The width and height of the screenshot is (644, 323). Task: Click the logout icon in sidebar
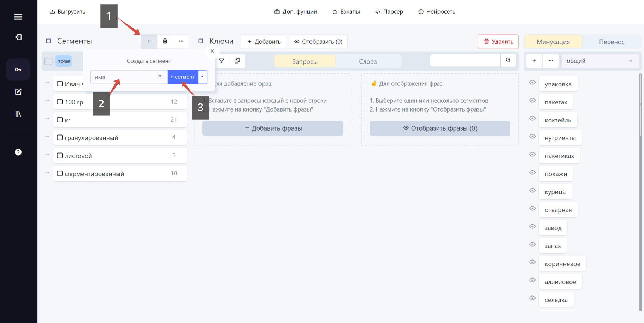click(18, 37)
